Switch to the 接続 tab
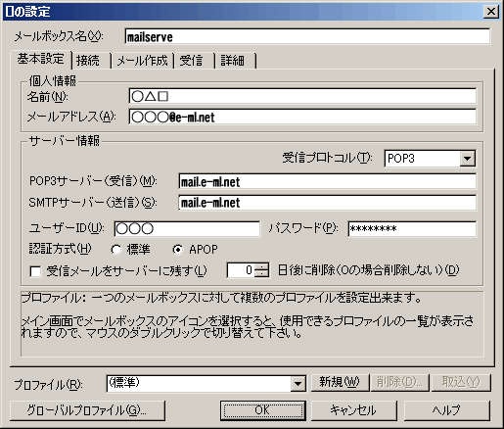 click(x=91, y=61)
